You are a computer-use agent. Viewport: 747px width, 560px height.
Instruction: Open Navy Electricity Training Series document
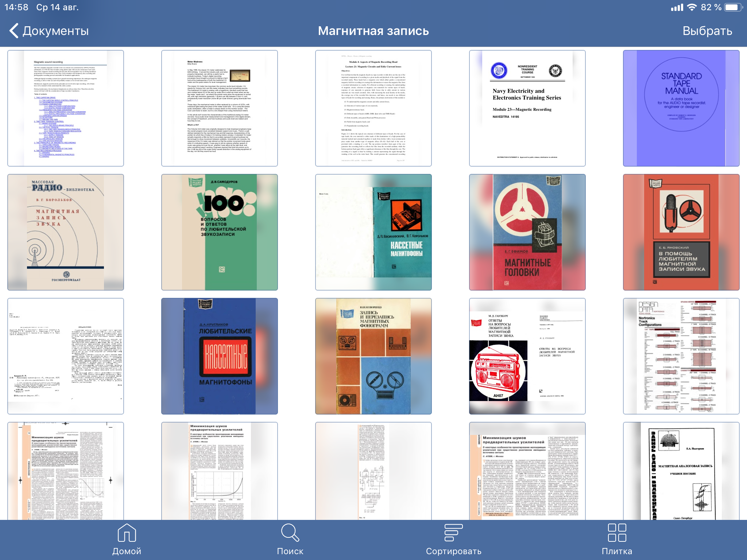click(x=527, y=108)
